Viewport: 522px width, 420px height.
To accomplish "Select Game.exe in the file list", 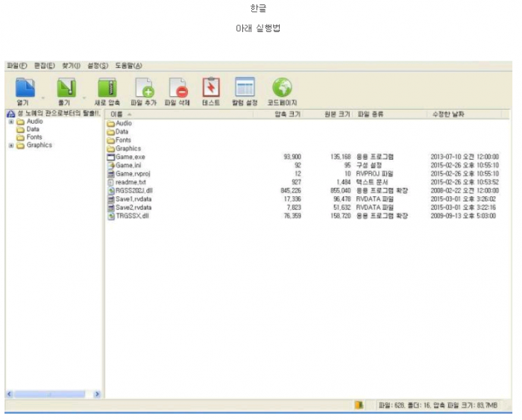I will [x=130, y=157].
